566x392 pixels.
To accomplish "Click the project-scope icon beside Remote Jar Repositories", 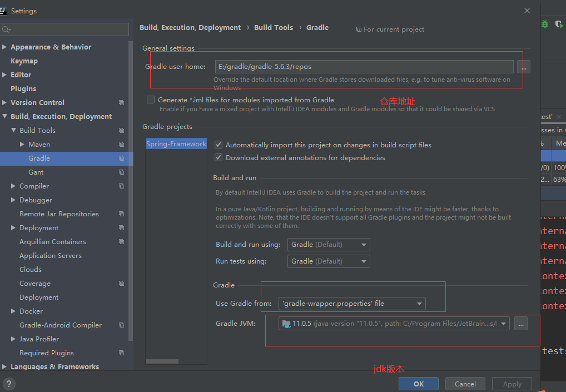I will (122, 214).
